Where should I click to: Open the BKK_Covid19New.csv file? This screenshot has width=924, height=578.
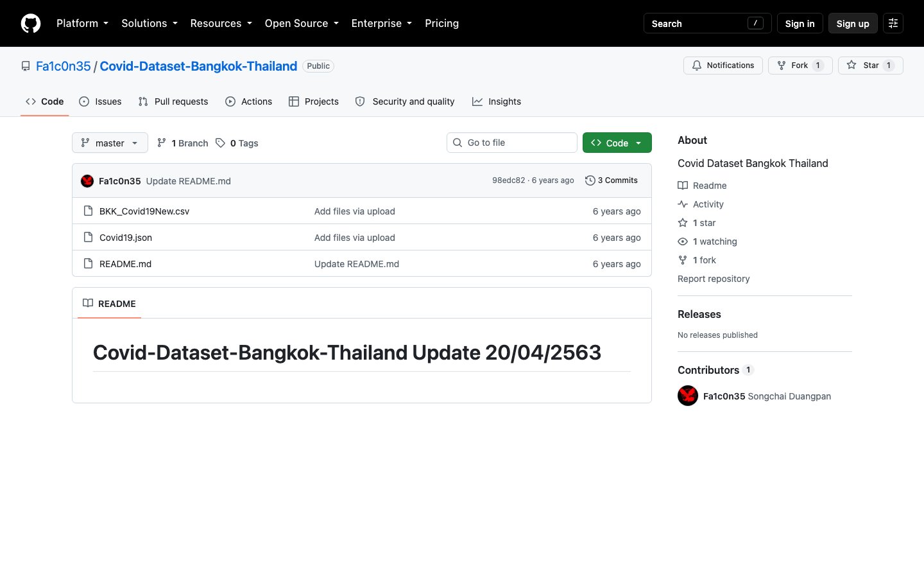(144, 211)
